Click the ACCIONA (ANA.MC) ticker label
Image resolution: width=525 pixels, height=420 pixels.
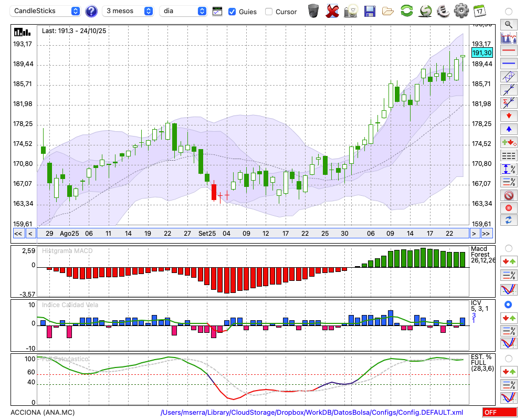tap(43, 412)
